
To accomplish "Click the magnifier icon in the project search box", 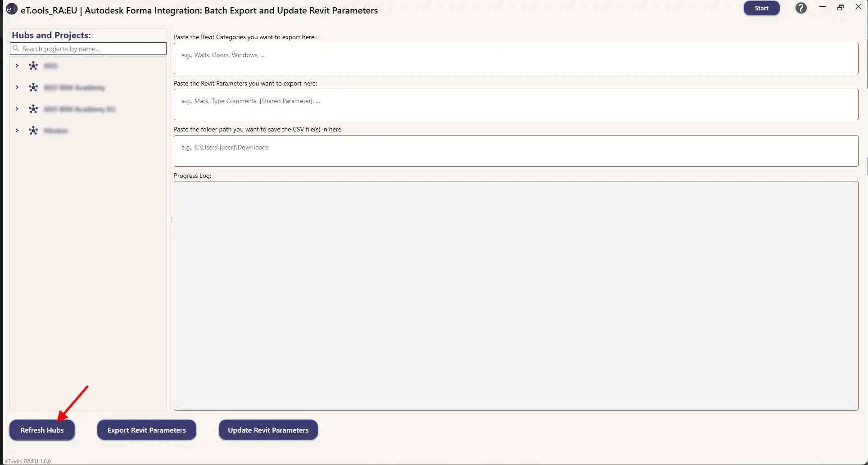I will click(x=16, y=49).
